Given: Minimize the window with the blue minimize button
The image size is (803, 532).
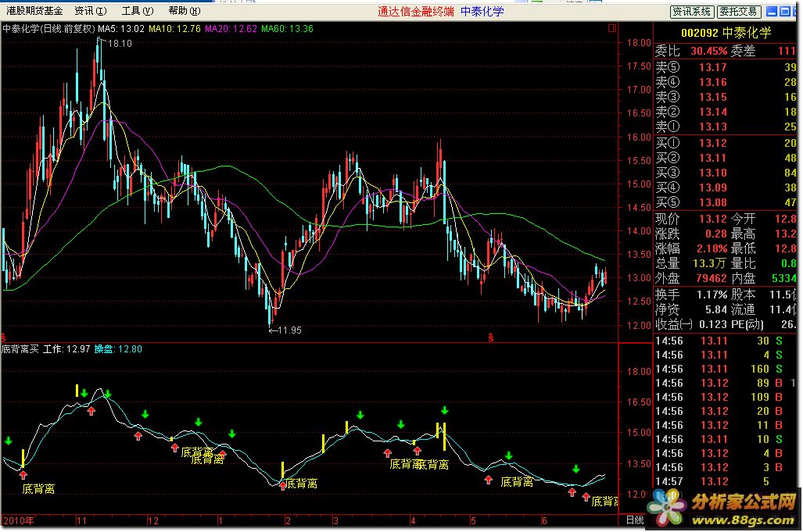Looking at the screenshot, I should [772, 11].
